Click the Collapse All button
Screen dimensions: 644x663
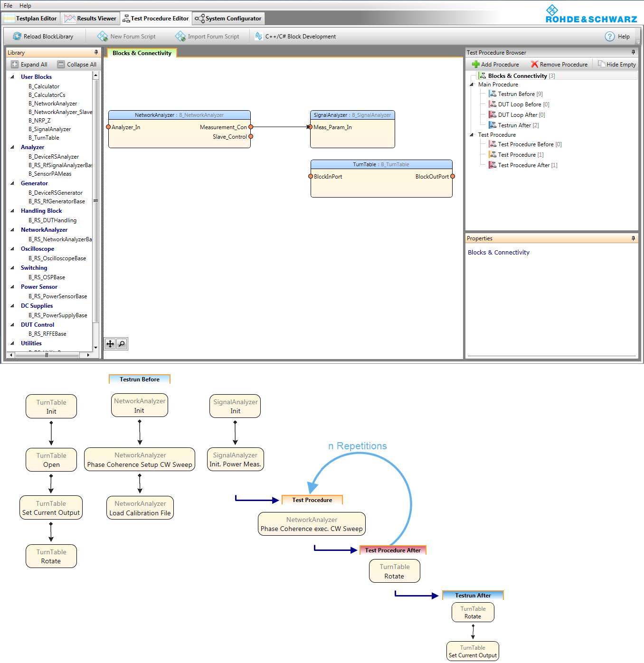pyautogui.click(x=76, y=64)
